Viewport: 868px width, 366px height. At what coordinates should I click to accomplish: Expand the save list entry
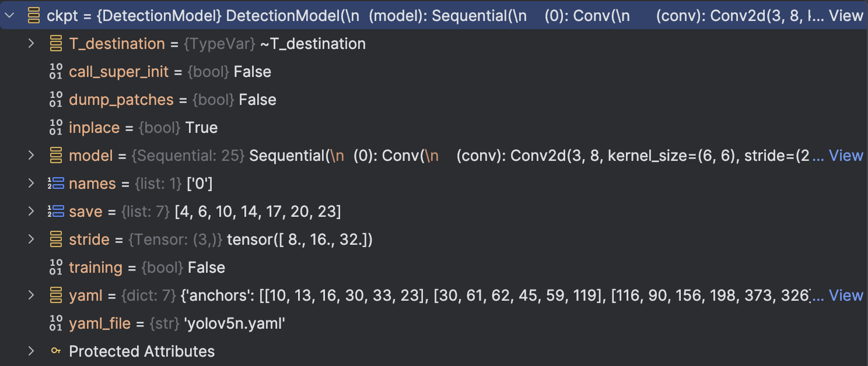31,211
